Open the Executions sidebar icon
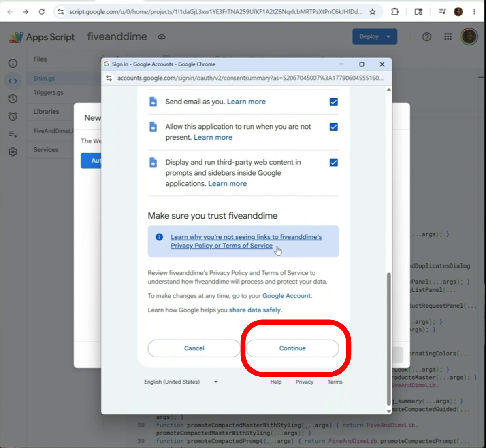The image size is (486, 448). pos(13,134)
